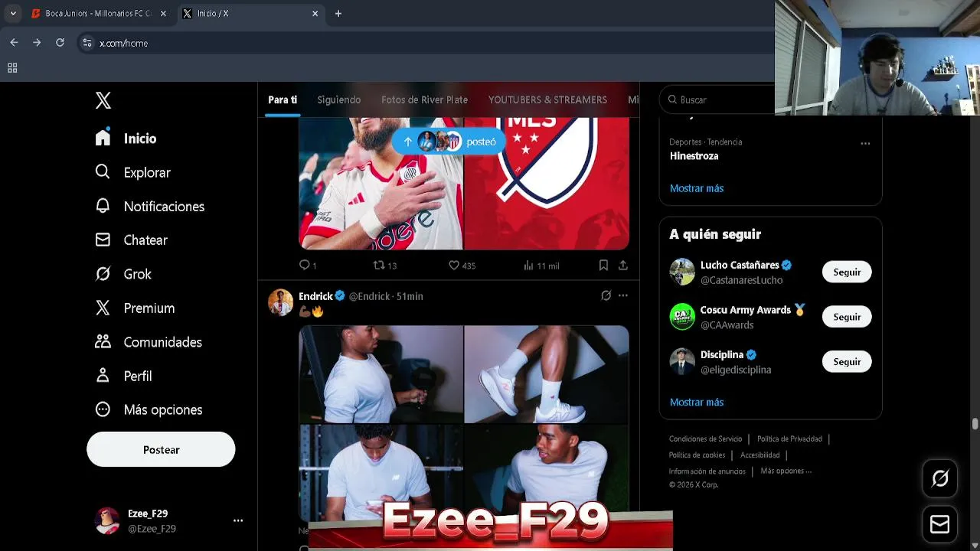Click browser back arrow

click(14, 43)
